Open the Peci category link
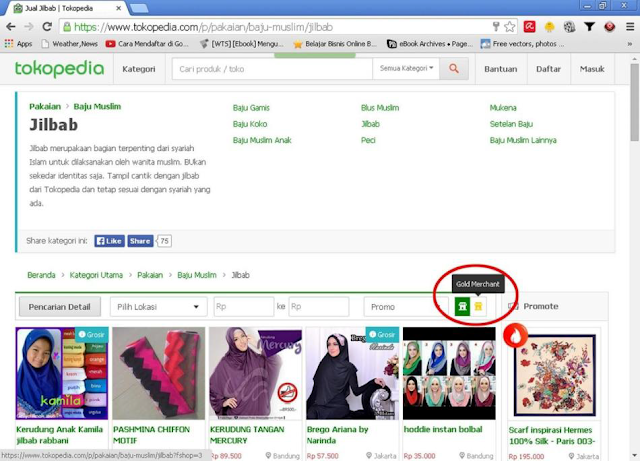640x461 pixels. click(x=368, y=140)
